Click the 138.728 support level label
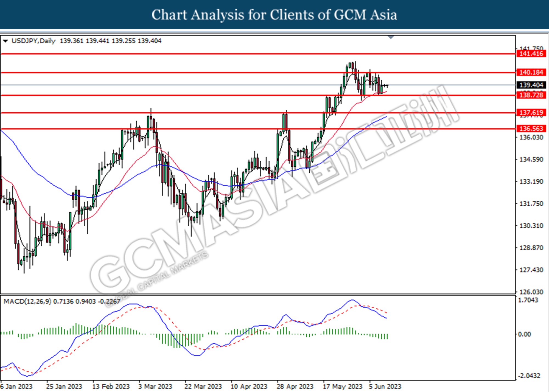Screen dimensions: 549x392 pos(531,95)
